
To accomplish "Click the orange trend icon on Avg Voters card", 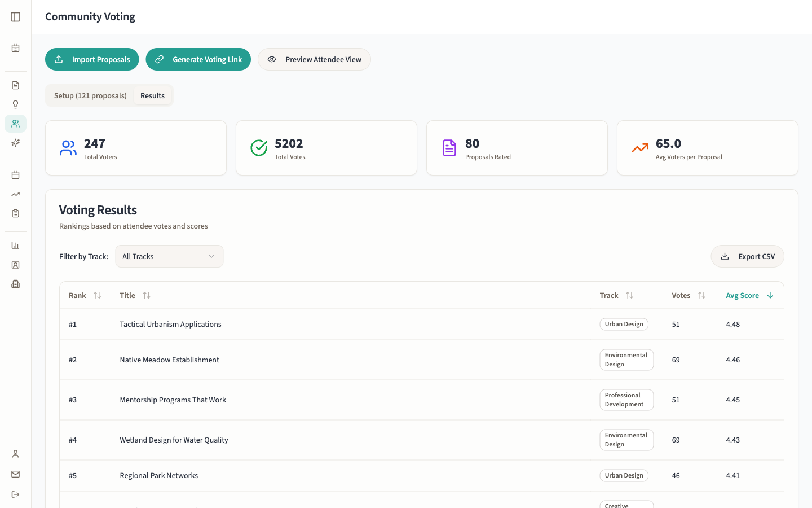I will tap(640, 148).
